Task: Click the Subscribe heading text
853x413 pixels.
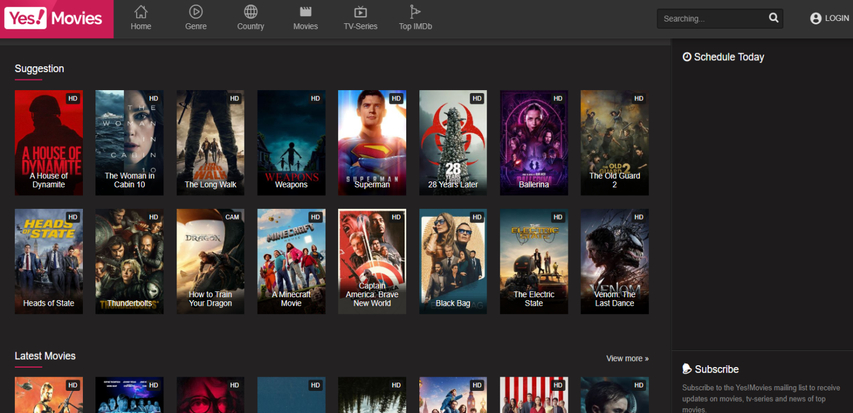Action: (x=716, y=369)
